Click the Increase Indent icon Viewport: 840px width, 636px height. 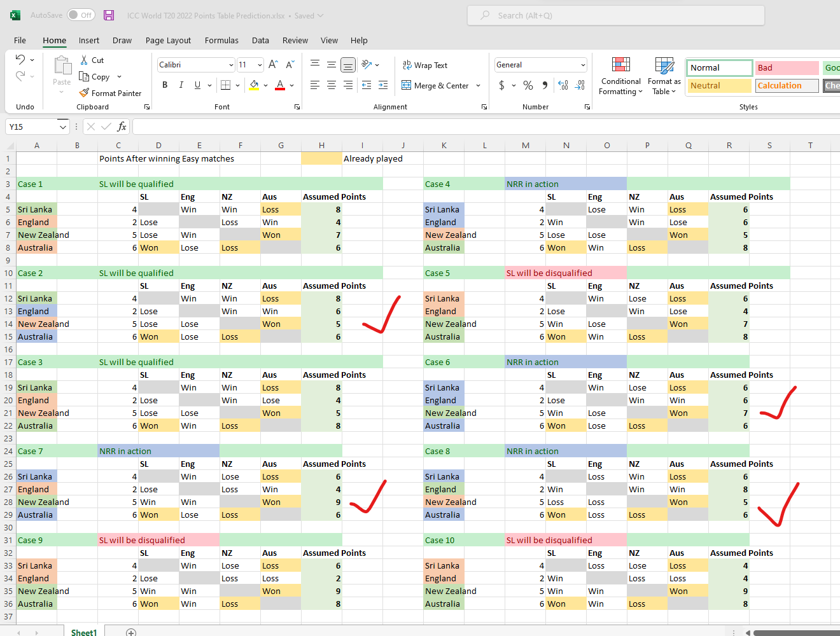click(x=383, y=85)
